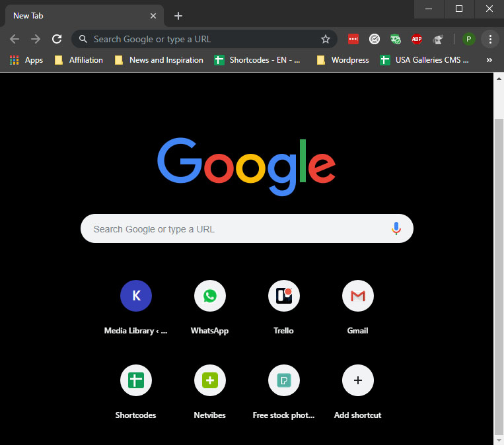Click the WhatsApp shortcut icon
504x445 pixels.
coord(209,296)
